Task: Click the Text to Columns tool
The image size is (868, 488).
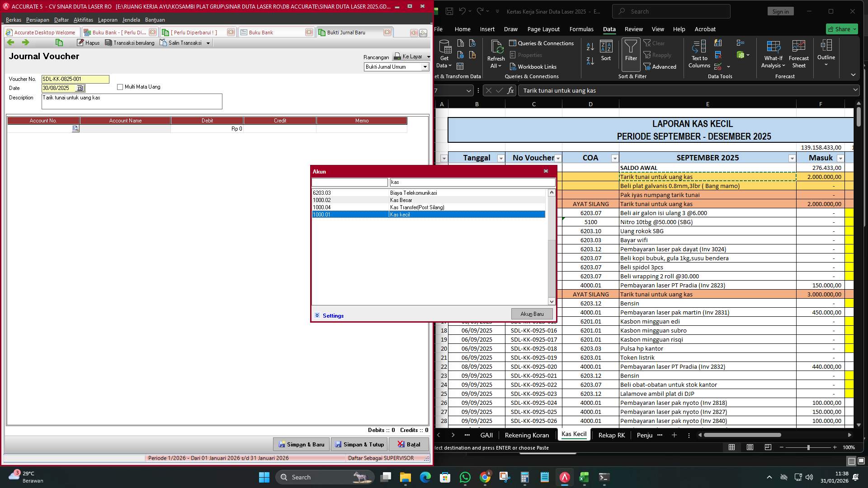Action: pos(698,54)
